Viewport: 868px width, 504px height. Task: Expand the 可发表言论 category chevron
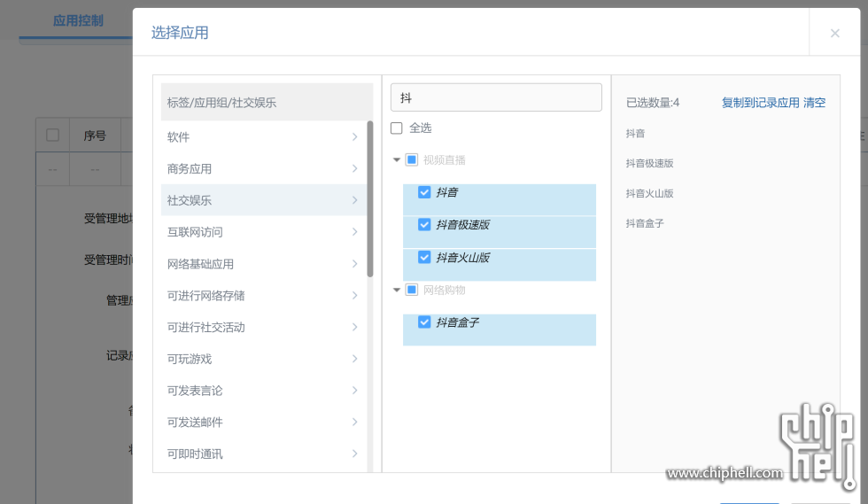pyautogui.click(x=355, y=391)
